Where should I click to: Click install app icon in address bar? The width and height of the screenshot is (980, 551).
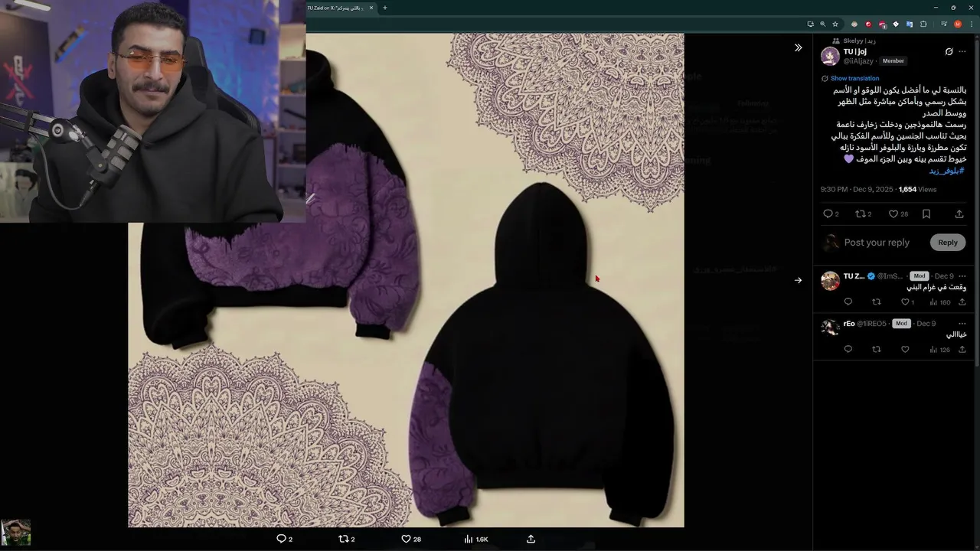click(x=811, y=24)
